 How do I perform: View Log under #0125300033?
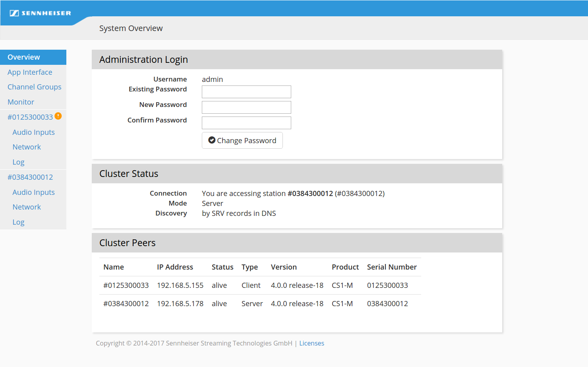(x=18, y=162)
